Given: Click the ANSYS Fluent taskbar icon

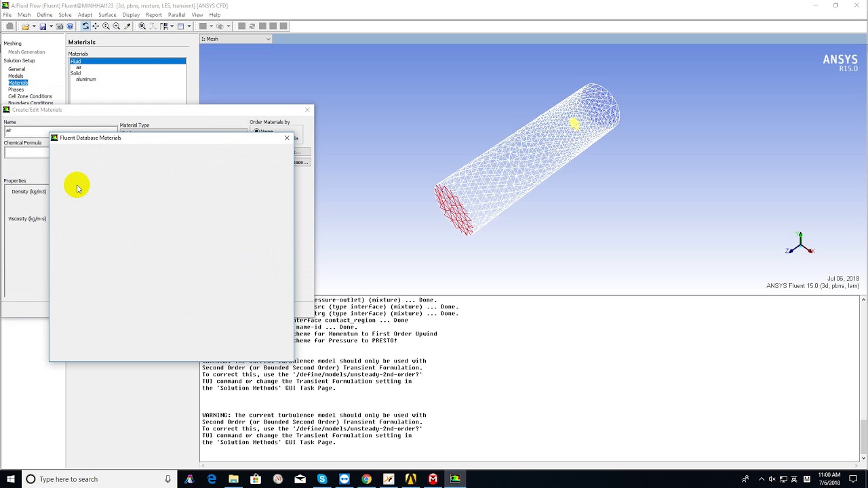Looking at the screenshot, I should coord(455,479).
